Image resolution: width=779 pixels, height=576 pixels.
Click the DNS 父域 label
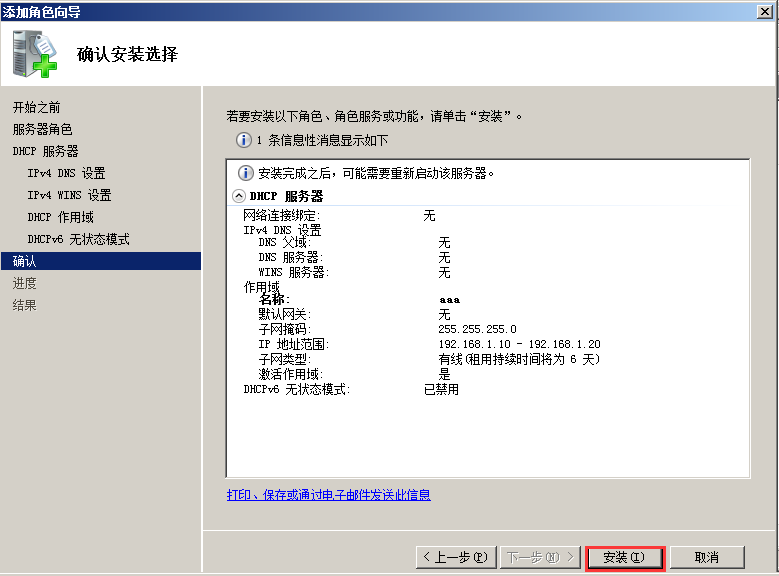click(x=285, y=243)
